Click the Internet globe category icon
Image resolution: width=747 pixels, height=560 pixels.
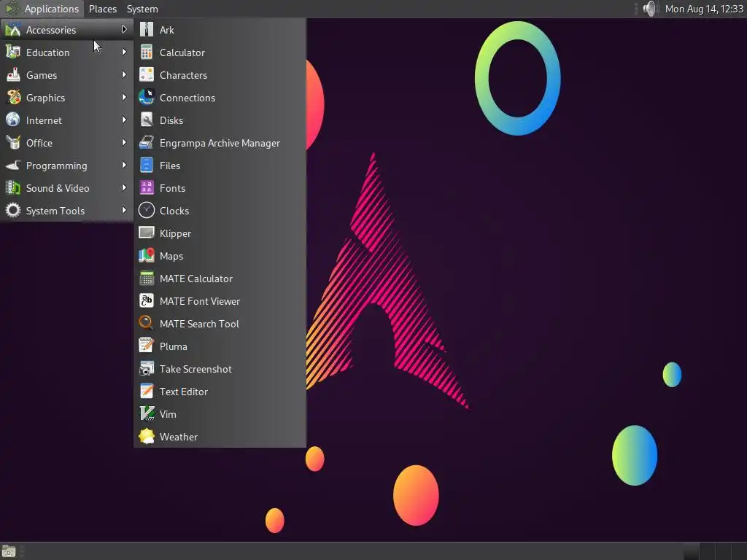(x=13, y=120)
